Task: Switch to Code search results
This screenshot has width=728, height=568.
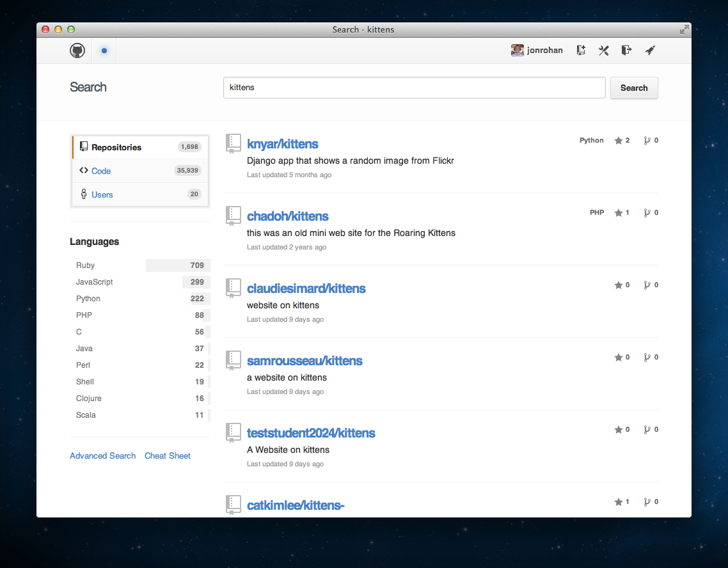Action: click(x=101, y=171)
